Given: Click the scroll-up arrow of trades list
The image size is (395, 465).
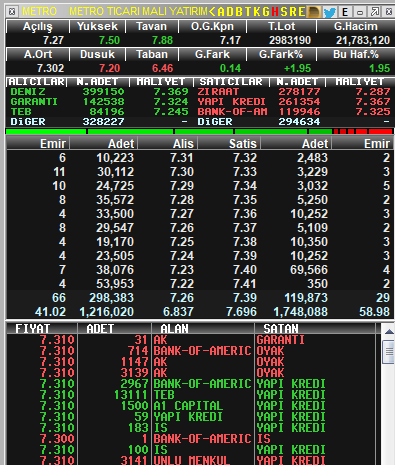Looking at the screenshot, I should 389,332.
